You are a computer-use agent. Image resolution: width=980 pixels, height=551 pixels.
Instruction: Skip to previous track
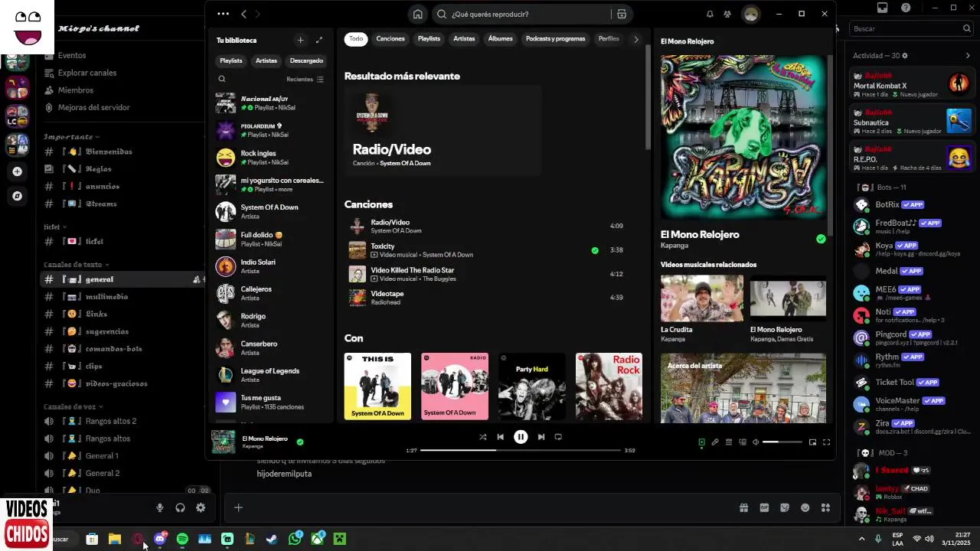pos(501,437)
